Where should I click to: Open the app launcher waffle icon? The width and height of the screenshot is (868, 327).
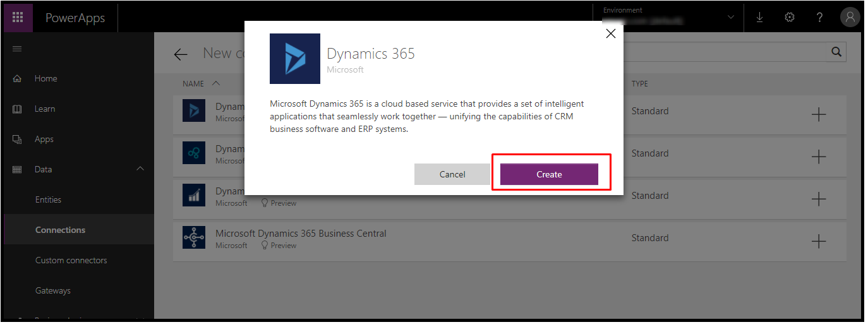point(18,17)
